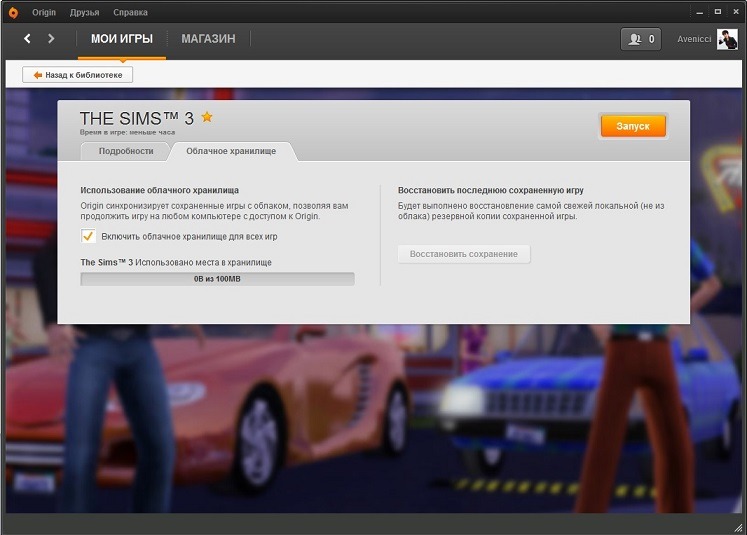Click the window resize grip corner
Screen dimensions: 747x535
738,527
